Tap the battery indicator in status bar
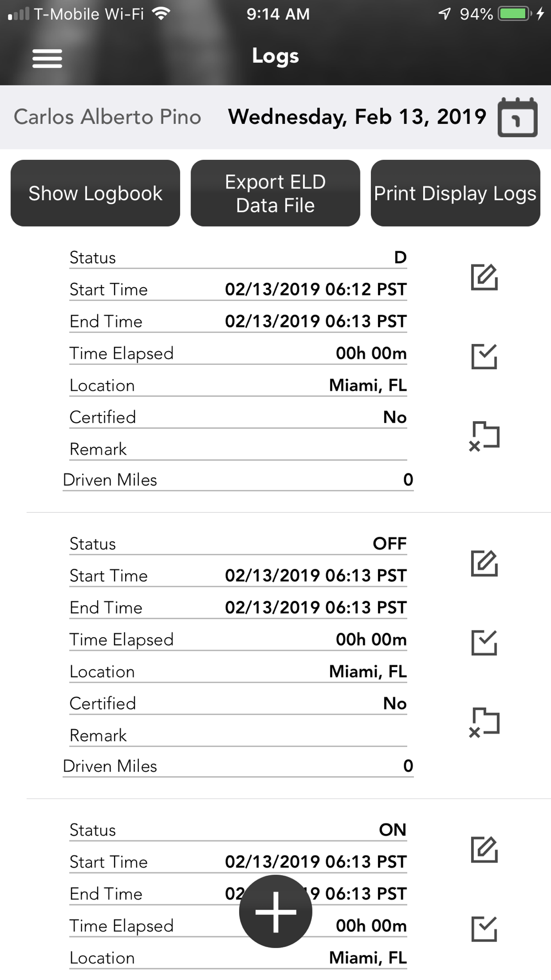This screenshot has height=980, width=551. click(514, 14)
